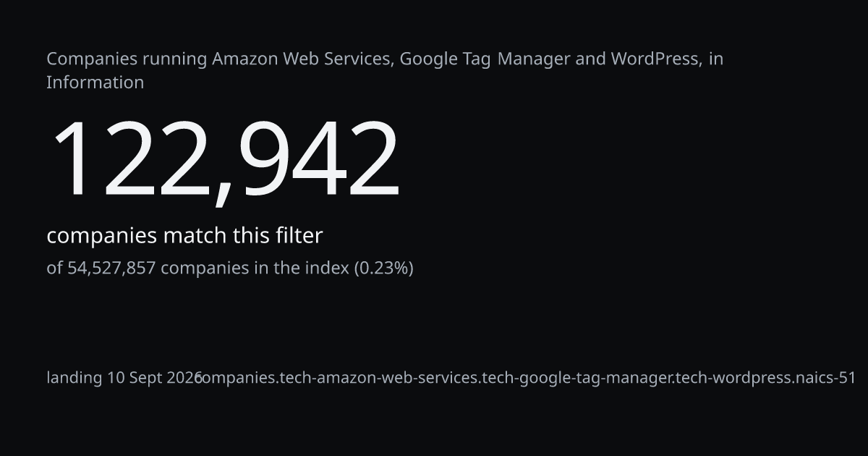Image resolution: width=868 pixels, height=456 pixels.
Task: Click "Google Tag Manager" in the heading
Action: coord(485,59)
